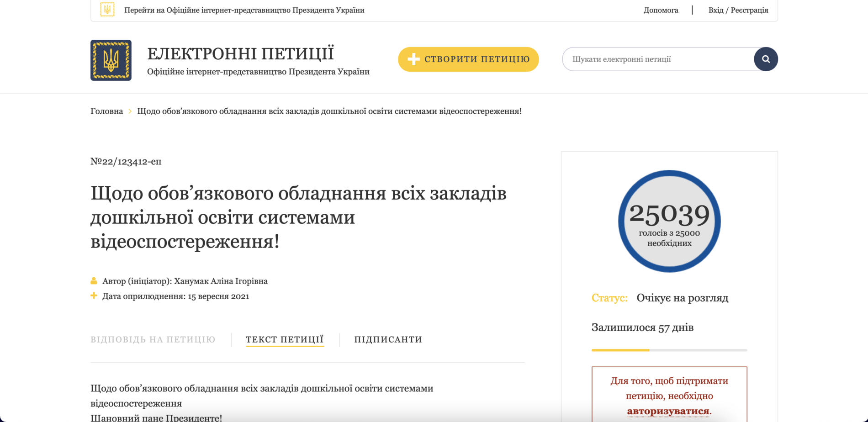The width and height of the screenshot is (868, 422).
Task: Click the site subtitle under Електронні петиції
Action: click(258, 72)
